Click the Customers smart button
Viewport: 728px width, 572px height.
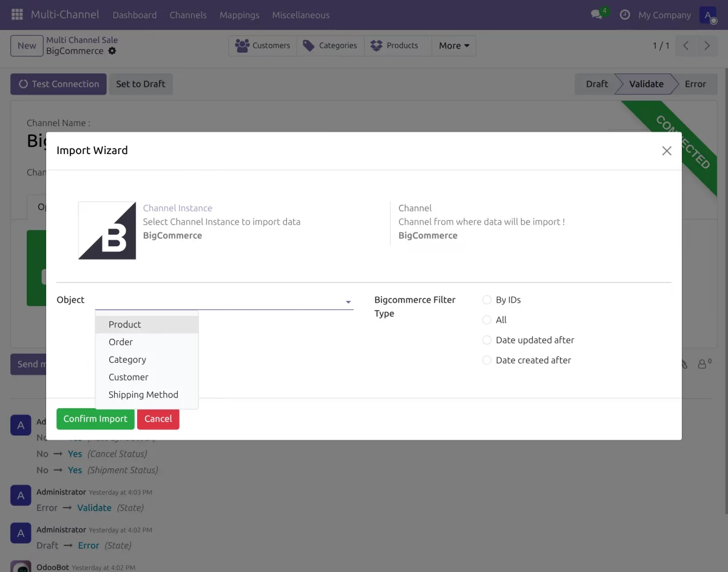(x=263, y=45)
